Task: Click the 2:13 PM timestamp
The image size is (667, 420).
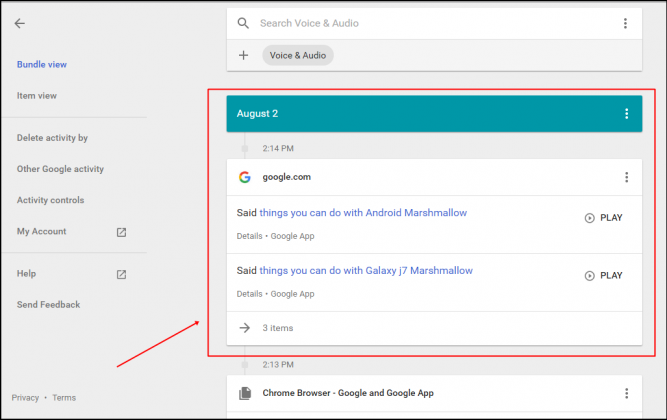Action: (278, 365)
